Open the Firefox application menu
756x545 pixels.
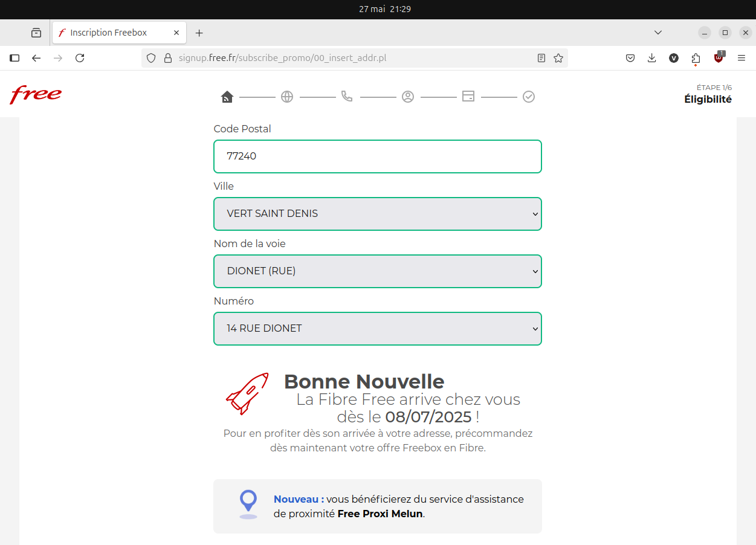741,58
